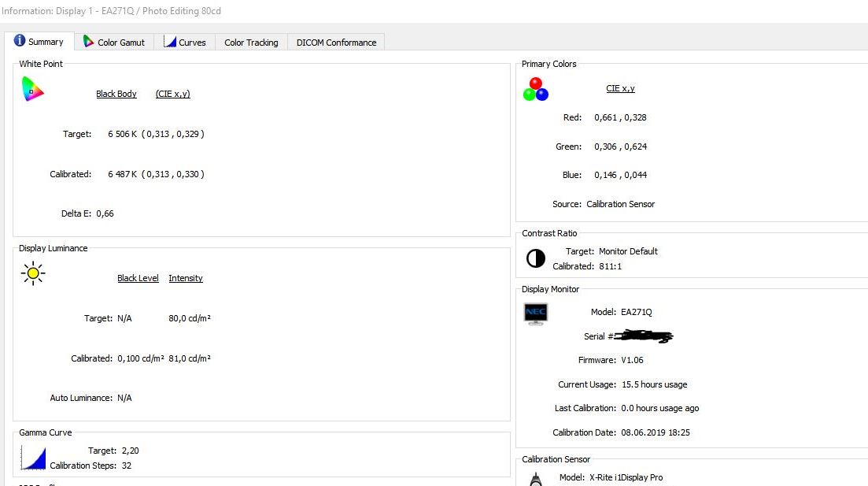The width and height of the screenshot is (868, 486).
Task: Open the Curves tab
Action: [185, 43]
